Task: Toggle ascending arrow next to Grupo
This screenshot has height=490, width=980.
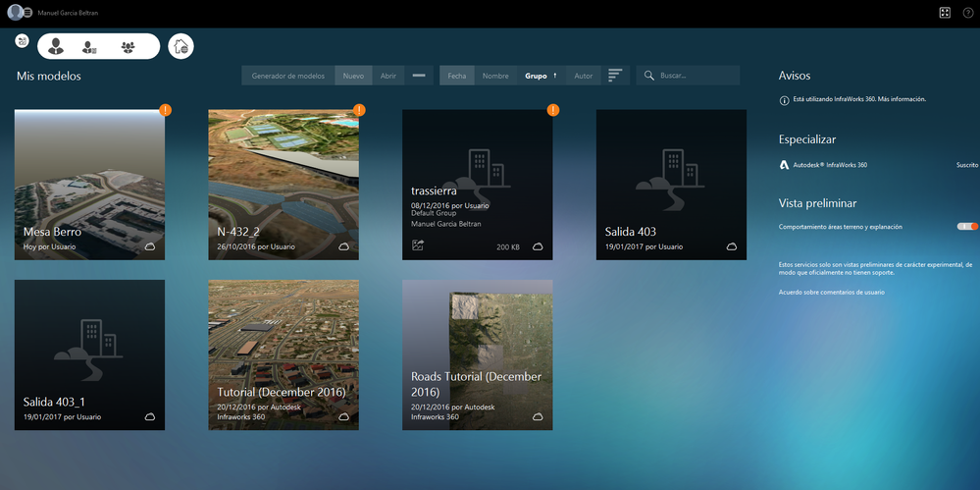Action: pos(555,76)
